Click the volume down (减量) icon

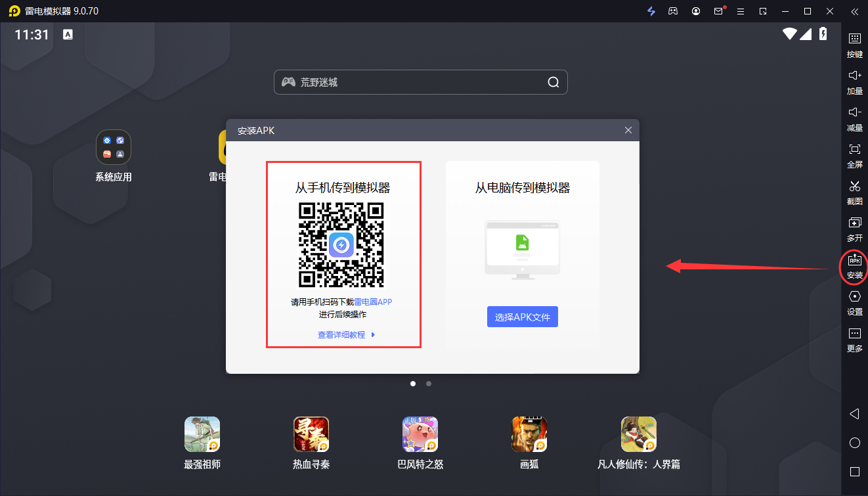pos(854,112)
